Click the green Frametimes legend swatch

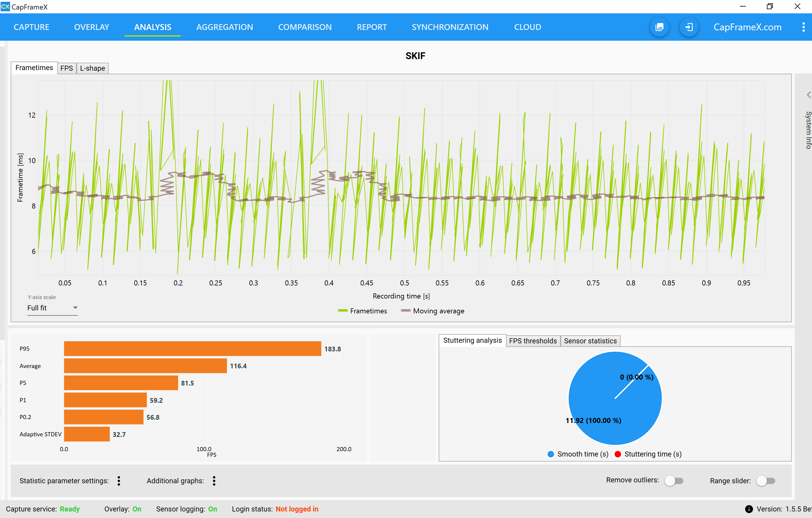pyautogui.click(x=342, y=311)
